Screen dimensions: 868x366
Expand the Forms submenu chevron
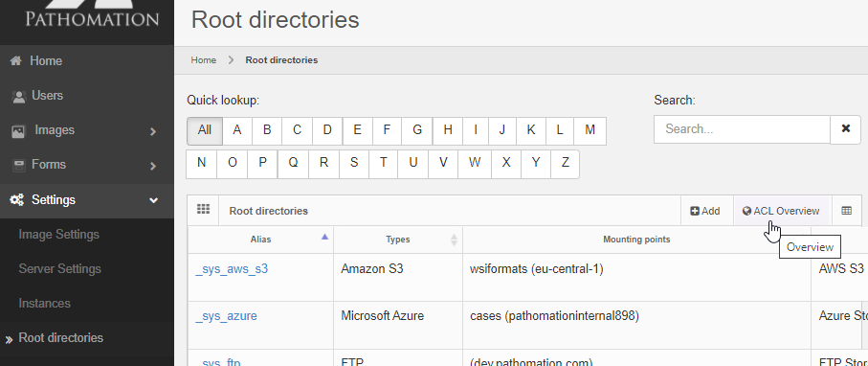(x=153, y=166)
